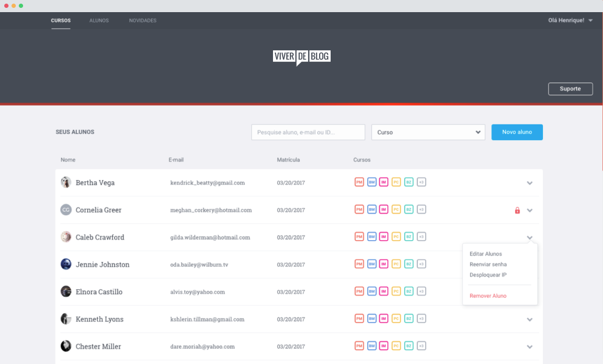Select Reenviar senha from the context menu
Screen dimensions: 603x364
click(488, 265)
